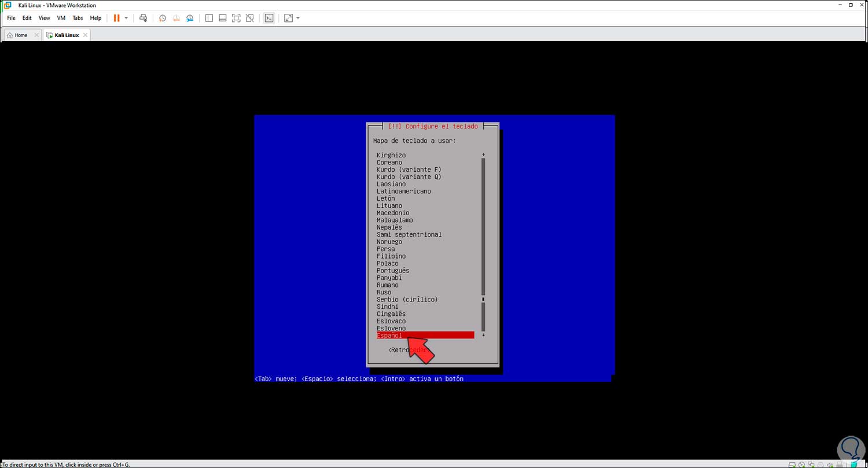Switch to the Home tab
This screenshot has width=868, height=468.
[21, 35]
